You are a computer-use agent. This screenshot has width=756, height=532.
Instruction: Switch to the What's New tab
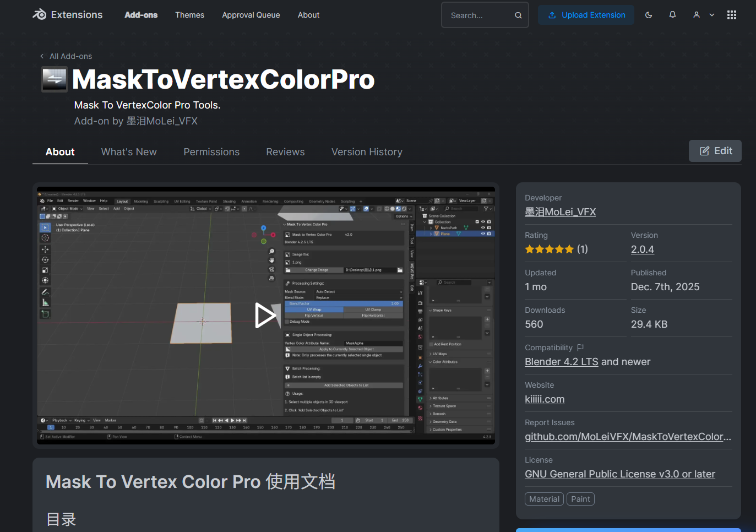pyautogui.click(x=129, y=152)
